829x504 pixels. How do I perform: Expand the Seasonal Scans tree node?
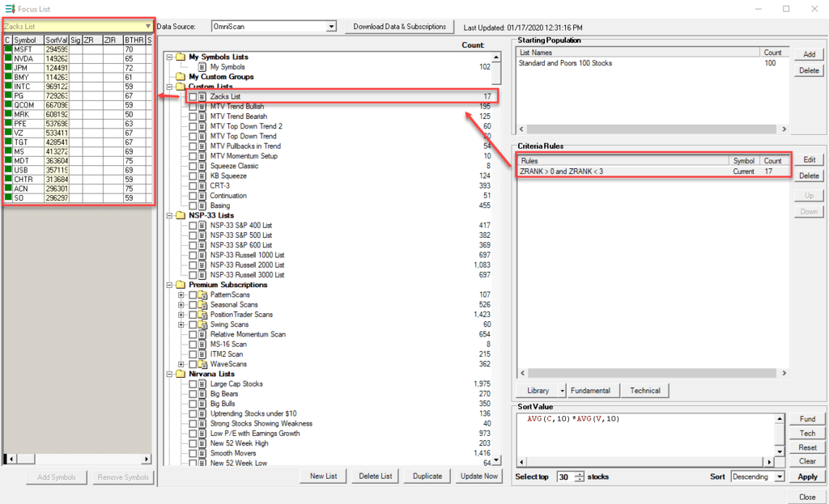181,305
